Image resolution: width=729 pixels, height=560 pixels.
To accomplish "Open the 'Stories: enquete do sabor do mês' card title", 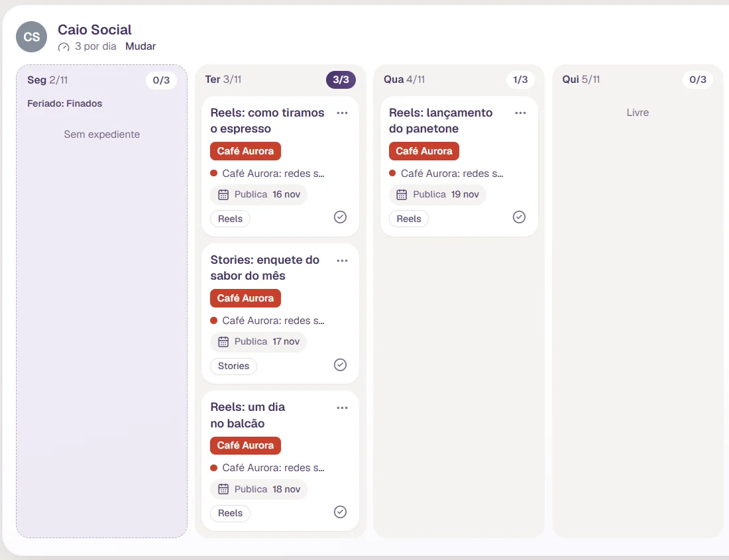I will point(265,268).
